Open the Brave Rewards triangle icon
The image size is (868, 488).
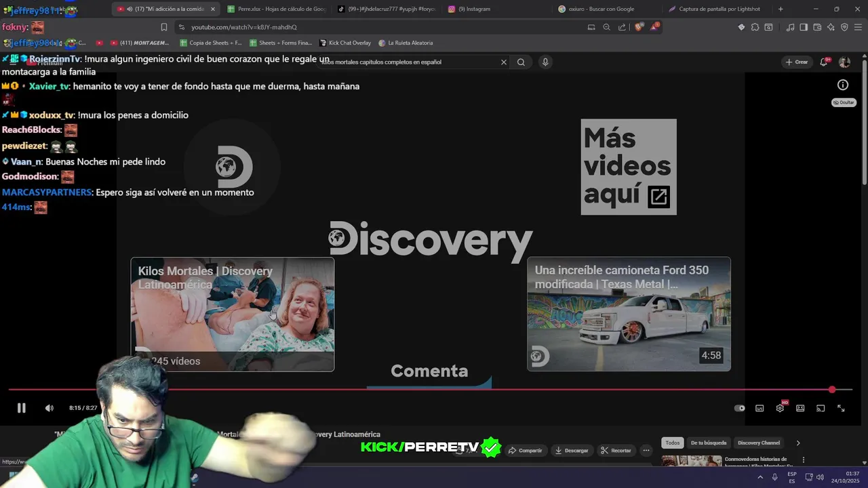point(654,27)
